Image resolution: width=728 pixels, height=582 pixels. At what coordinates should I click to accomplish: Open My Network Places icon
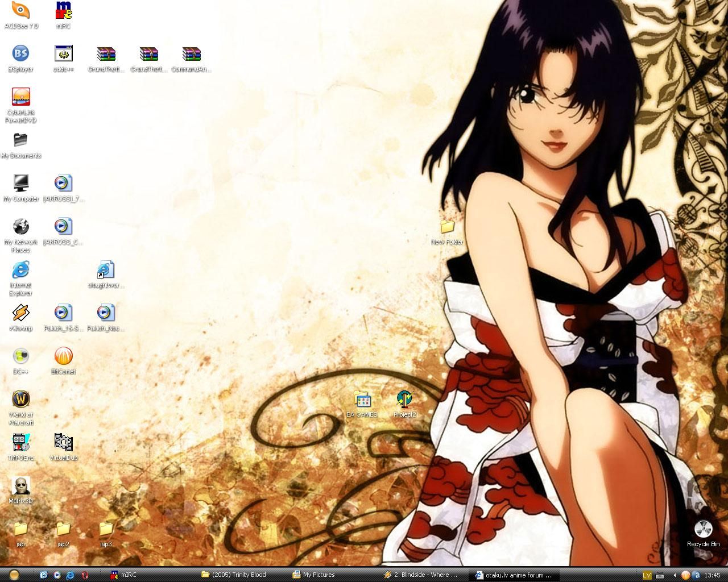click(20, 235)
